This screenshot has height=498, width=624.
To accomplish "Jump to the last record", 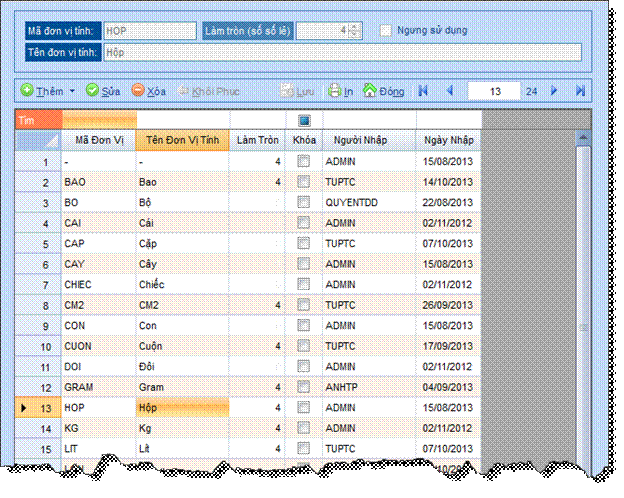I will pos(580,91).
